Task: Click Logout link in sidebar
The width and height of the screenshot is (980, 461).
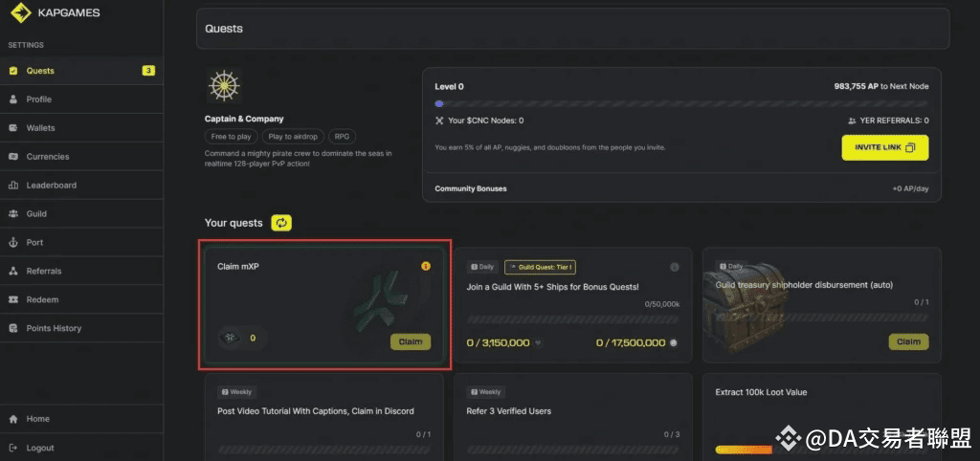Action: (81, 448)
